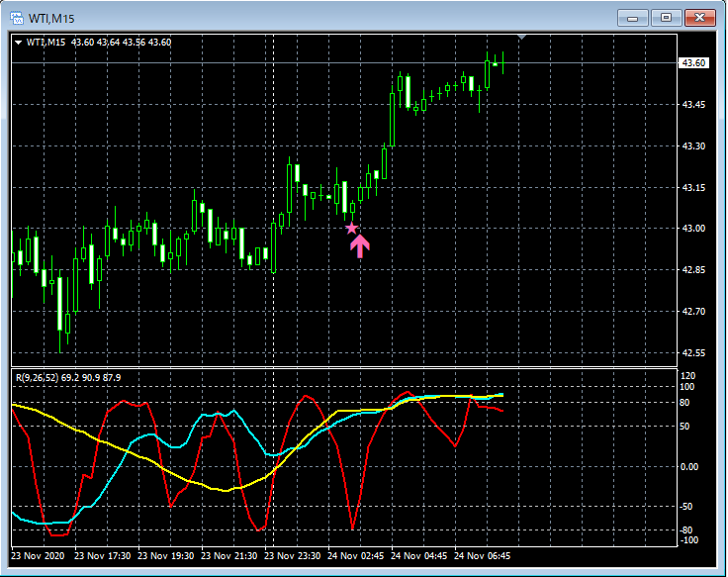The width and height of the screenshot is (728, 577).
Task: Click the 43.45 level on price scale
Action: click(x=693, y=105)
